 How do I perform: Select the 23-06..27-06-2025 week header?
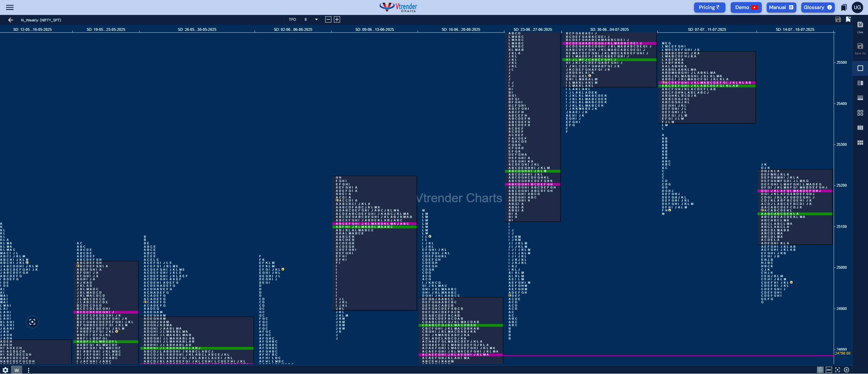click(533, 29)
